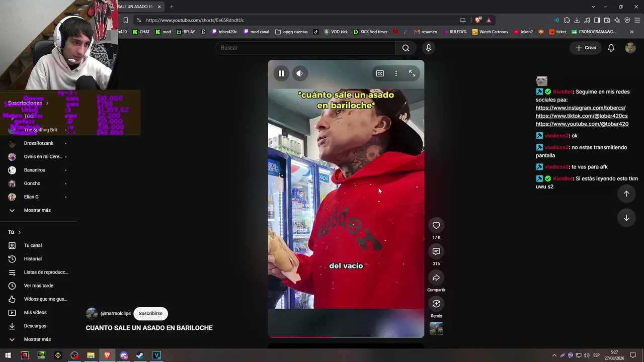Image resolution: width=644 pixels, height=362 pixels.
Task: Open the Short's three-dot options menu
Action: pos(396,73)
